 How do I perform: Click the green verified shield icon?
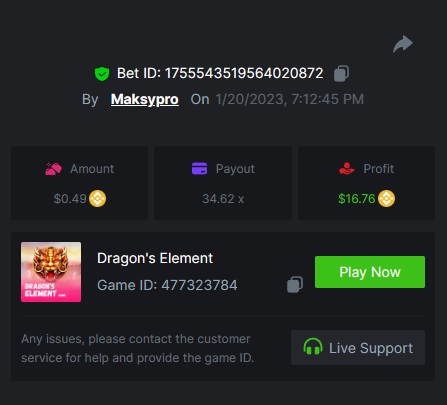(102, 74)
